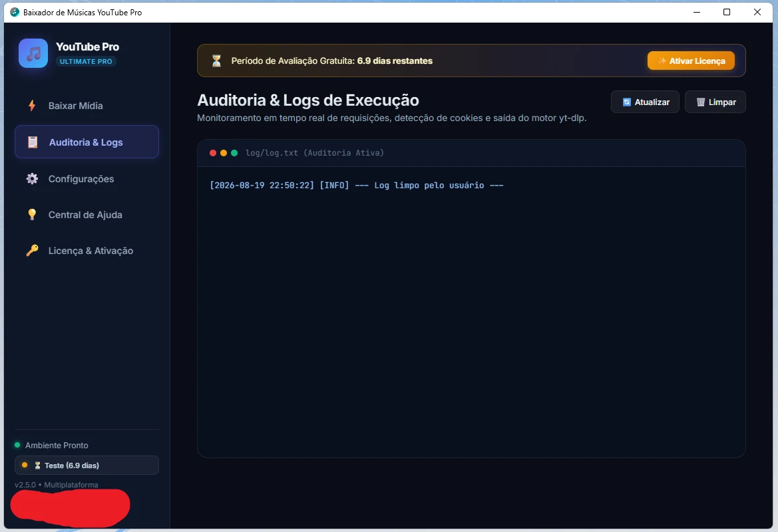Click the Teste (6.9 dias) badge
Viewport: 778px width, 532px height.
[87, 465]
